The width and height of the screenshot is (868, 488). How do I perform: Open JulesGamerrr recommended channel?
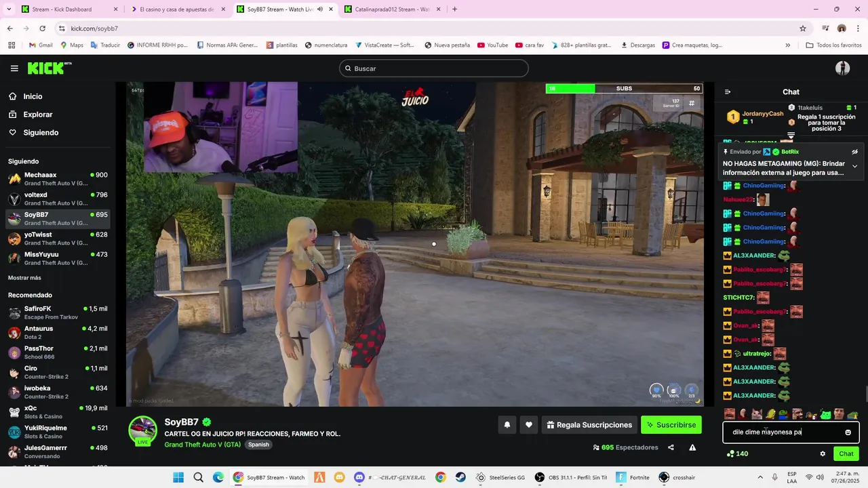pos(58,452)
